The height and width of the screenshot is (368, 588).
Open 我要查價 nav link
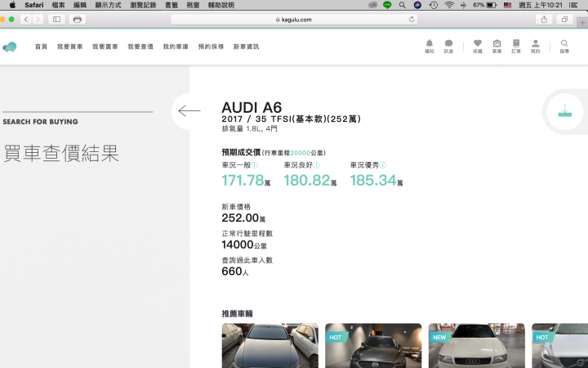click(x=140, y=47)
